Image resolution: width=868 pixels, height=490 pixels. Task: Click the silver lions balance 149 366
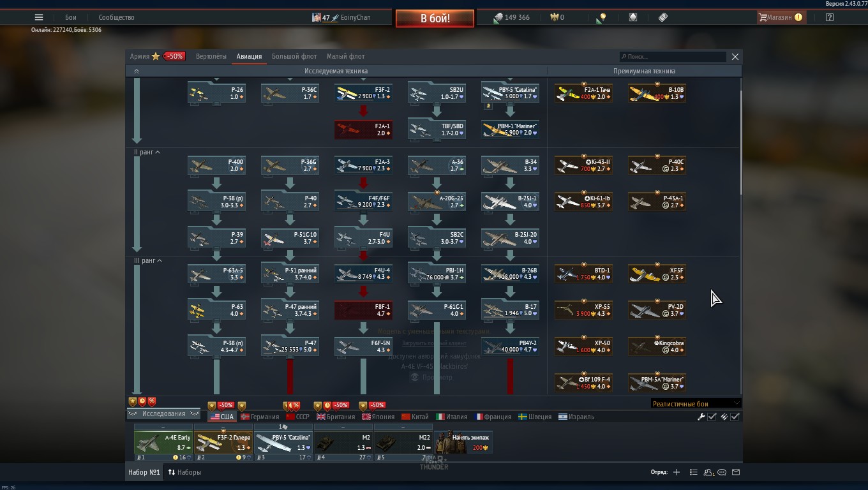(x=511, y=18)
